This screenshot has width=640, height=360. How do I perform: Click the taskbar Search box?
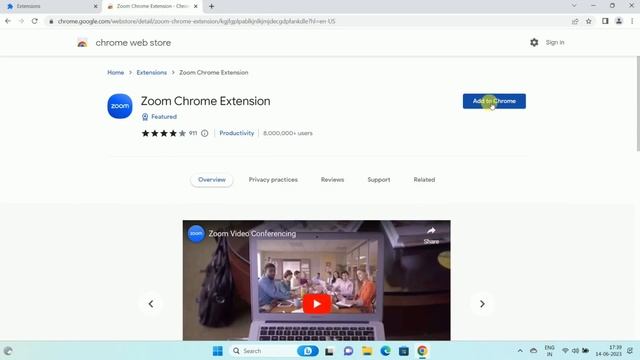(263, 351)
